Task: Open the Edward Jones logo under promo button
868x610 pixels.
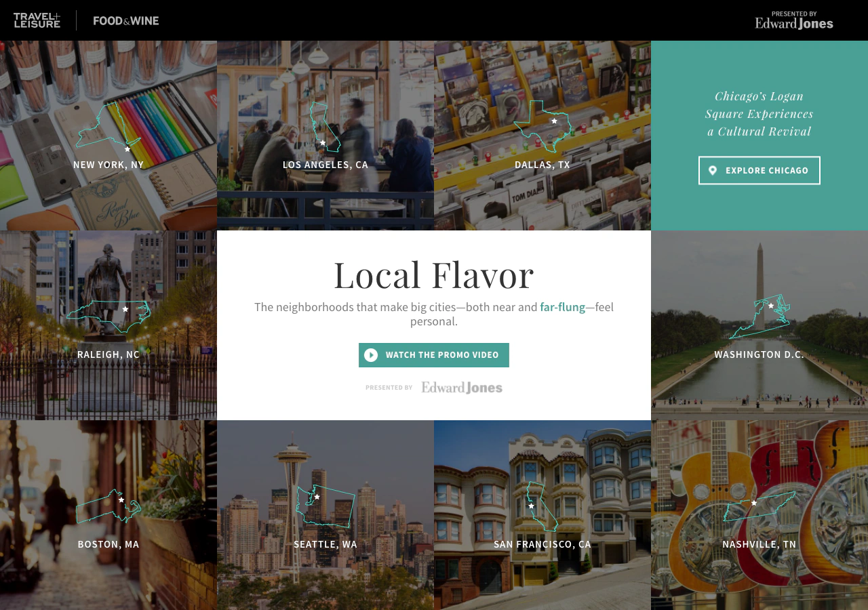Action: [x=462, y=388]
